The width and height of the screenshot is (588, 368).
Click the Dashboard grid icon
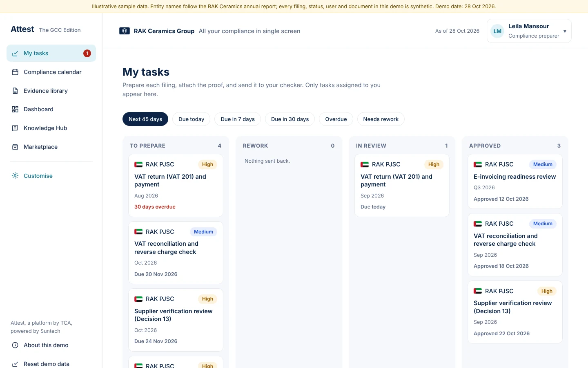coord(15,109)
